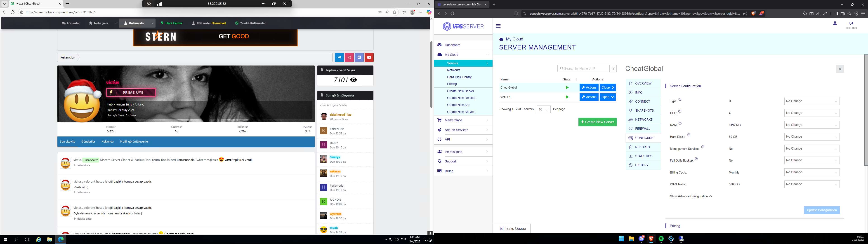This screenshot has width=868, height=244.
Task: Open File Explorer on the Windows 11 taskbar
Action: click(631, 239)
